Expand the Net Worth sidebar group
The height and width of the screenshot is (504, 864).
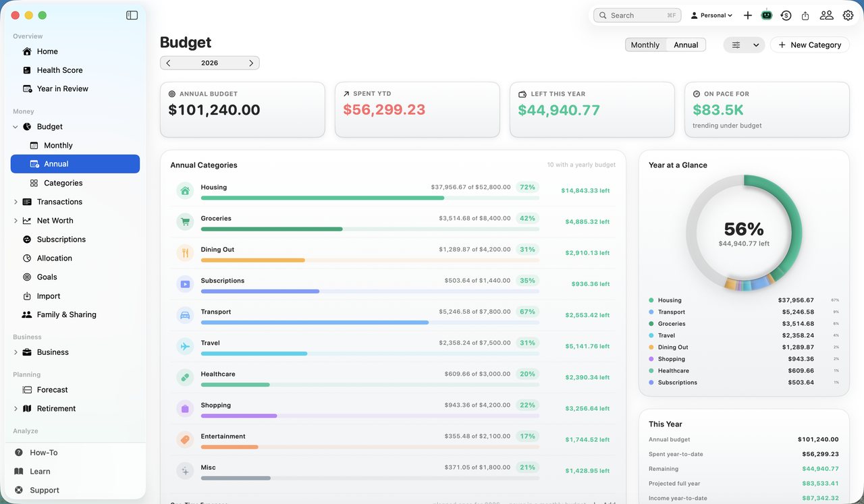(16, 221)
